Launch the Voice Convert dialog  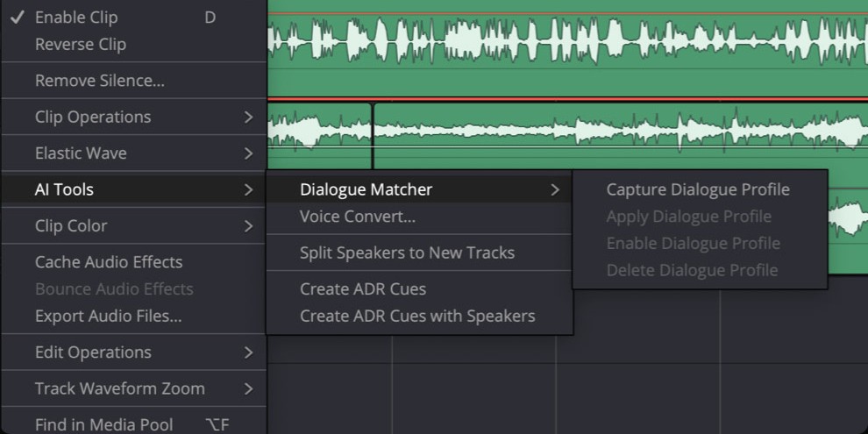tap(357, 217)
